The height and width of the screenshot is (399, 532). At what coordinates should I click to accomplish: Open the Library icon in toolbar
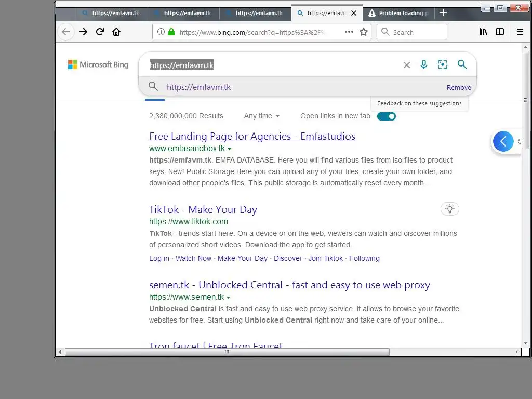(x=483, y=32)
